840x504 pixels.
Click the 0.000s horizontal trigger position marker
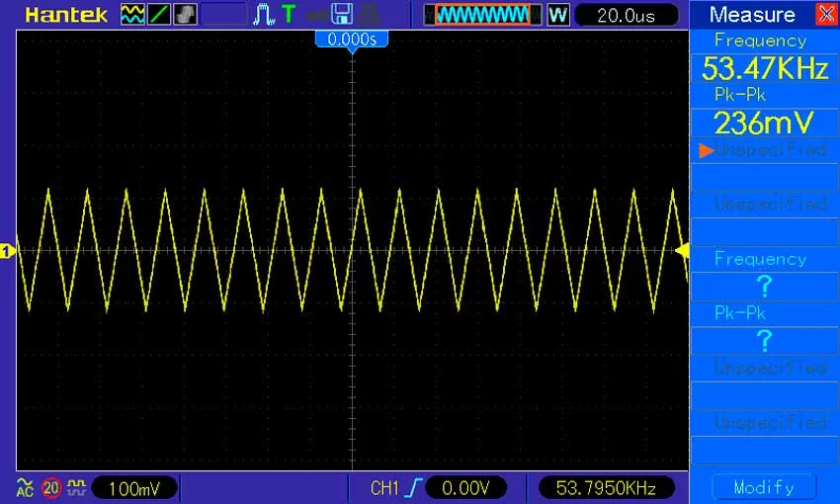pos(352,40)
